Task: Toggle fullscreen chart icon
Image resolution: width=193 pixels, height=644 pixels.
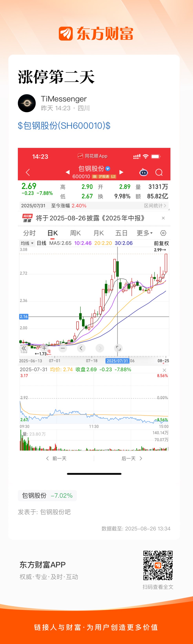Action: tap(118, 348)
